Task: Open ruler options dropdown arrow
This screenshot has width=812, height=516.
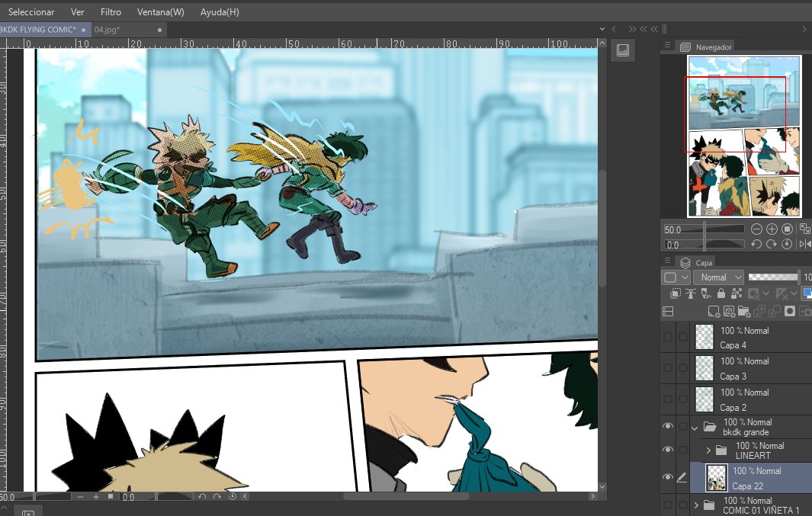Action: (794, 294)
